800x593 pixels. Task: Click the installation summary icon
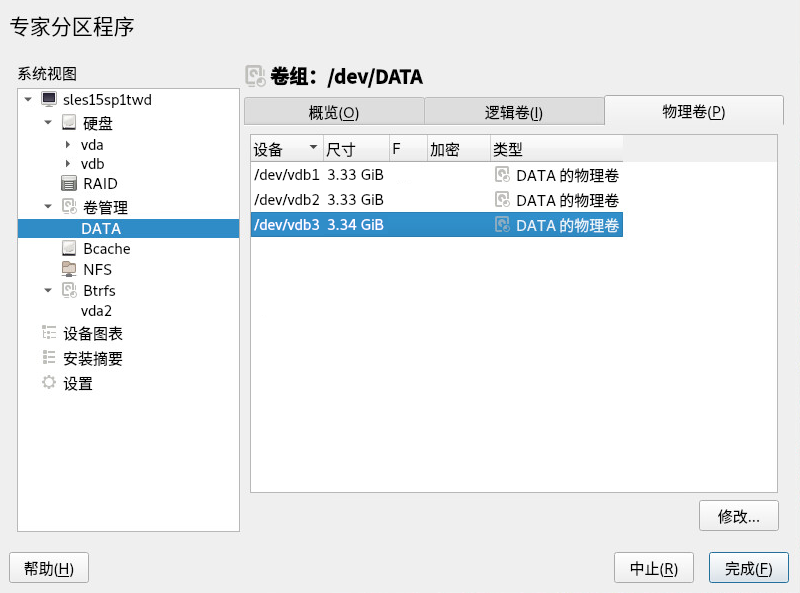[49, 358]
